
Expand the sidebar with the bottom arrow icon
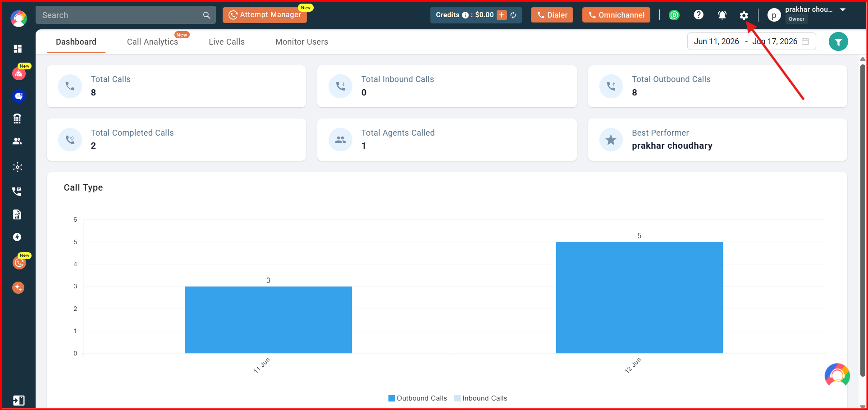(18, 401)
